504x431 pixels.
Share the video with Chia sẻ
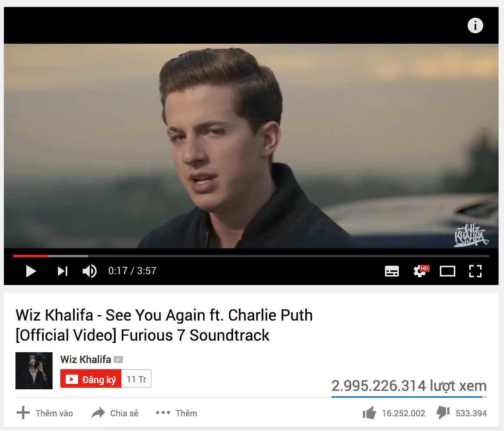click(x=115, y=413)
